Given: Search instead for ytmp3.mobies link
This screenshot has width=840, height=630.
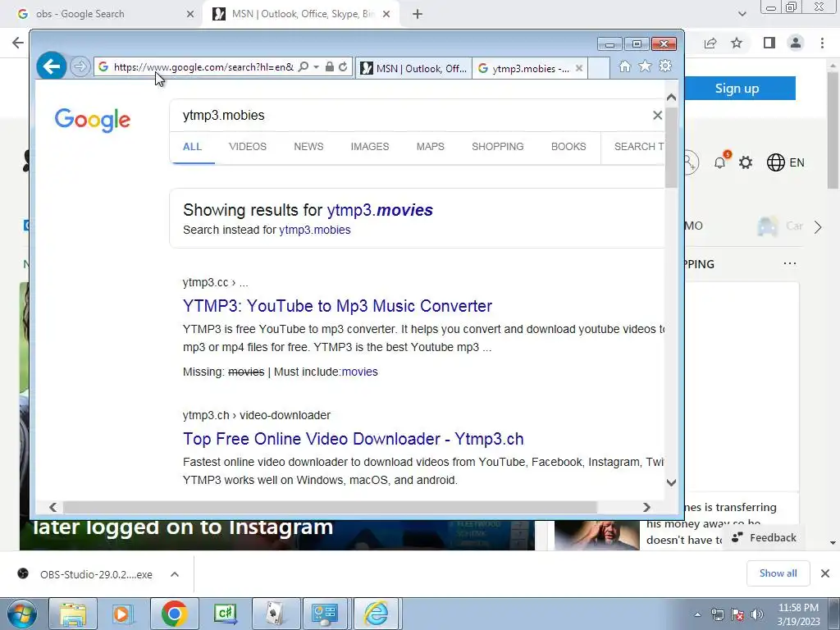Looking at the screenshot, I should click(314, 230).
